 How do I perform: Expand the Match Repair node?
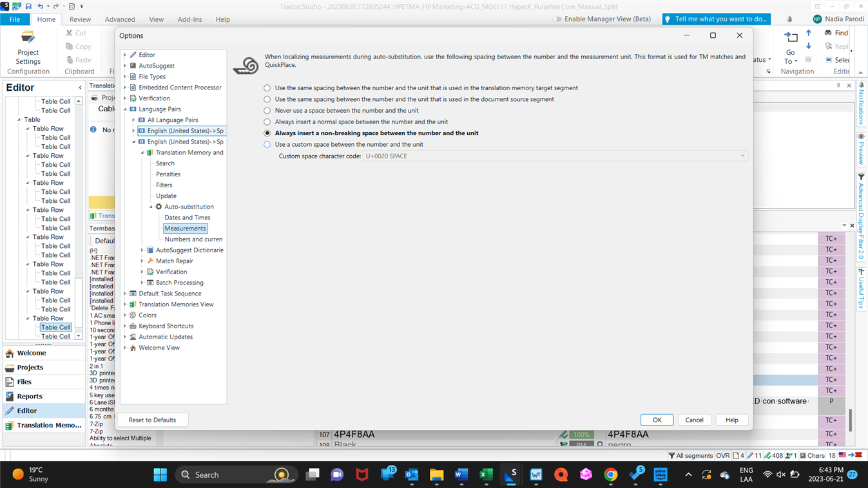tap(142, 261)
